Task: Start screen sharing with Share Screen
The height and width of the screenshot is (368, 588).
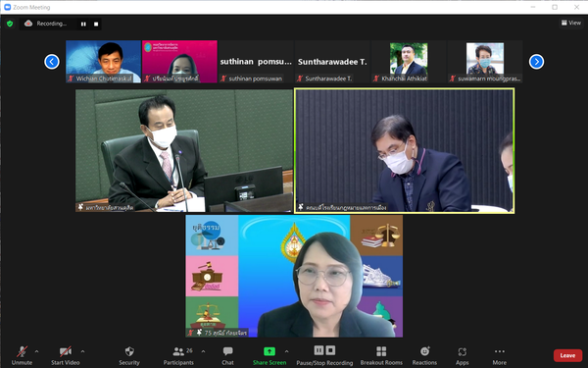Action: pyautogui.click(x=269, y=355)
